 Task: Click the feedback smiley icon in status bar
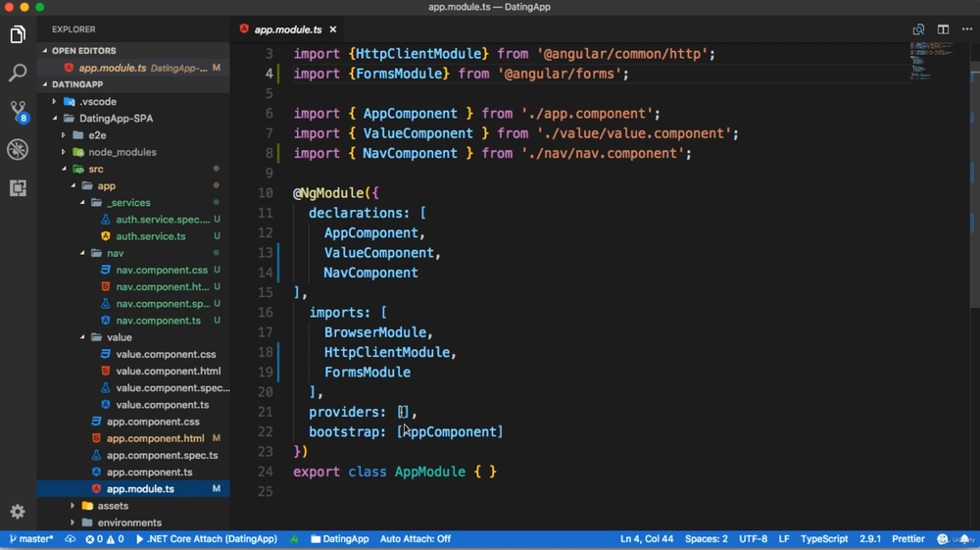pyautogui.click(x=942, y=539)
